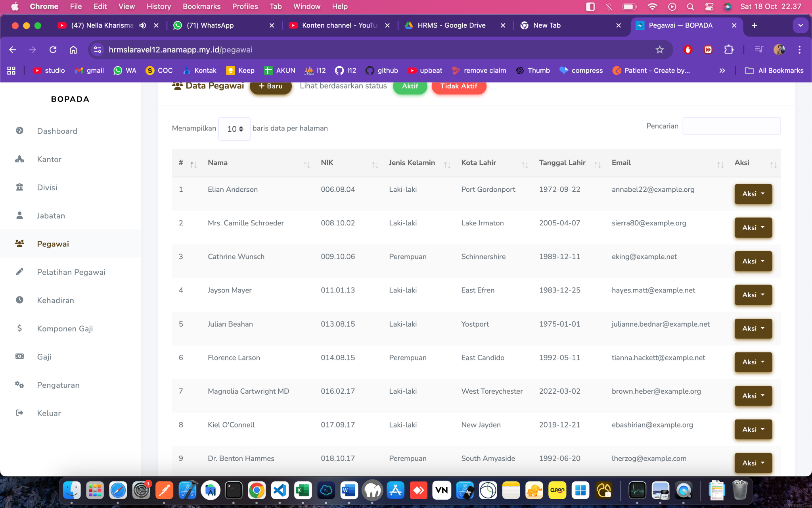
Task: Click the Komponen Gaji dollar icon
Action: click(19, 328)
